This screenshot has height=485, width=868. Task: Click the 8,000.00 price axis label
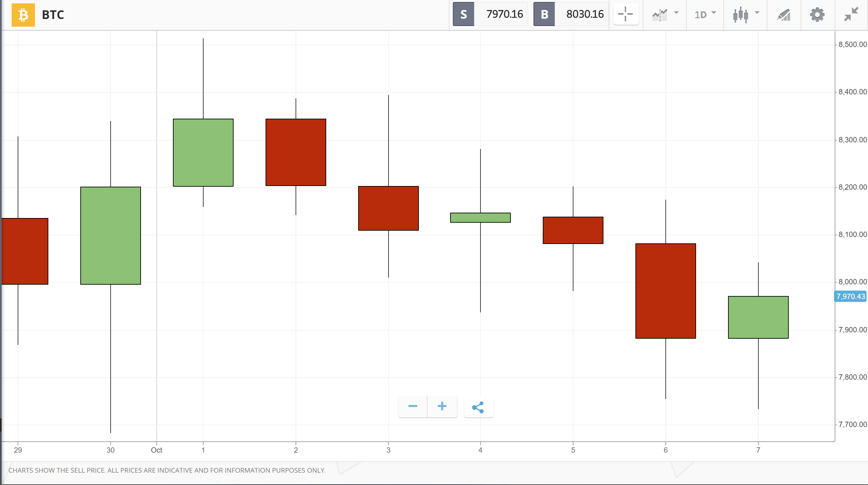coord(852,282)
